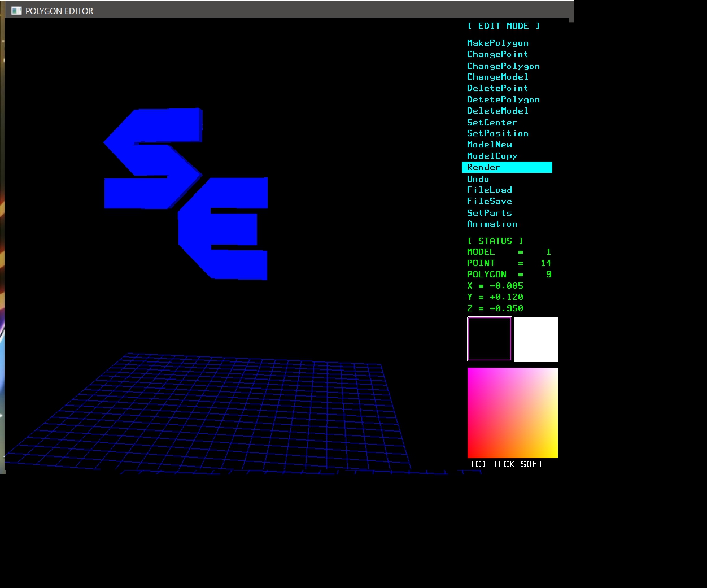Select the SetParts option
707x588 pixels.
(489, 212)
